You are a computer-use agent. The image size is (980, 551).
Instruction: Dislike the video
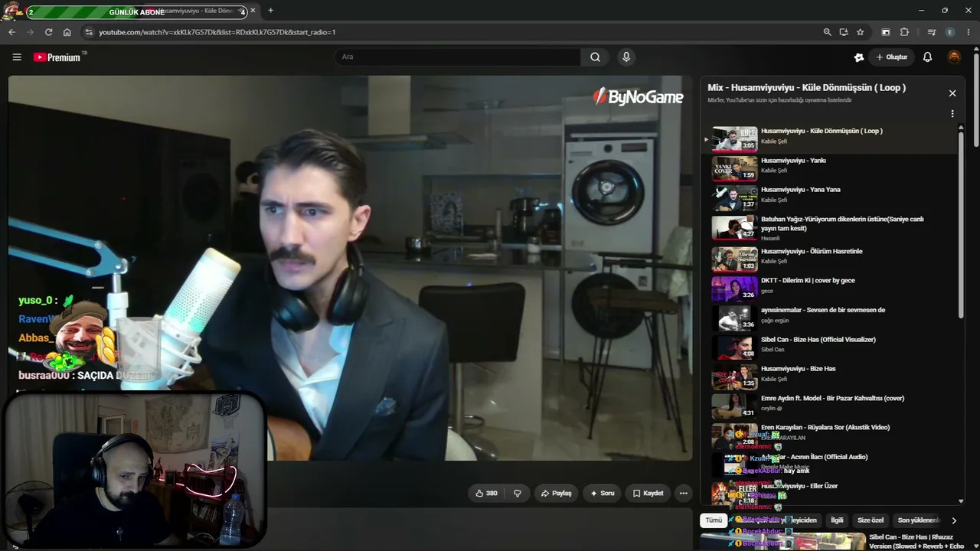(x=518, y=494)
